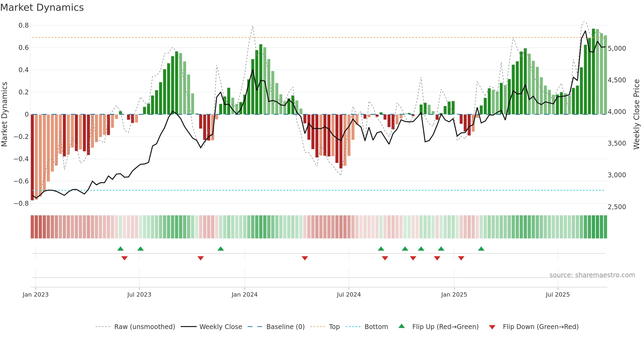Click the 3,500 price tick label
644x362 pixels.
pos(617,143)
